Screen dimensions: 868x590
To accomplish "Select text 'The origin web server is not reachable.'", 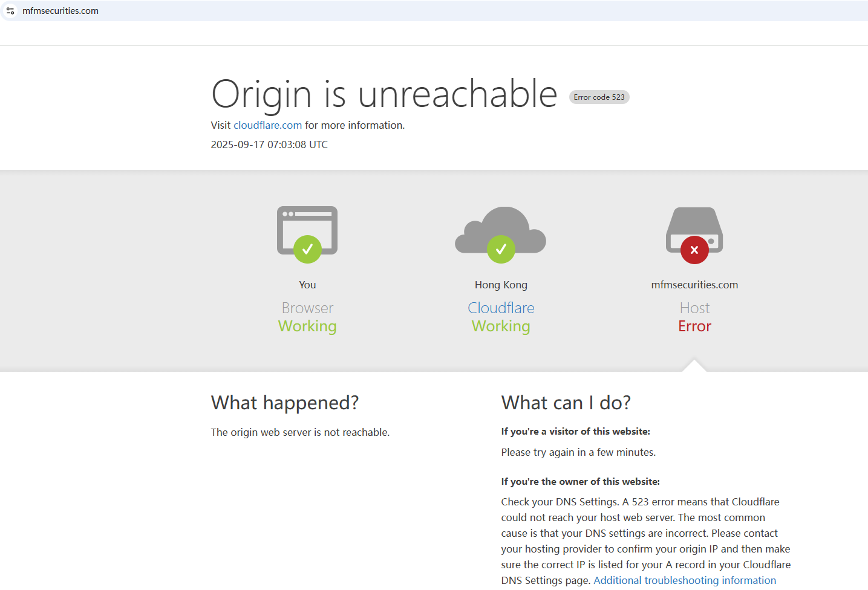I will pyautogui.click(x=300, y=432).
